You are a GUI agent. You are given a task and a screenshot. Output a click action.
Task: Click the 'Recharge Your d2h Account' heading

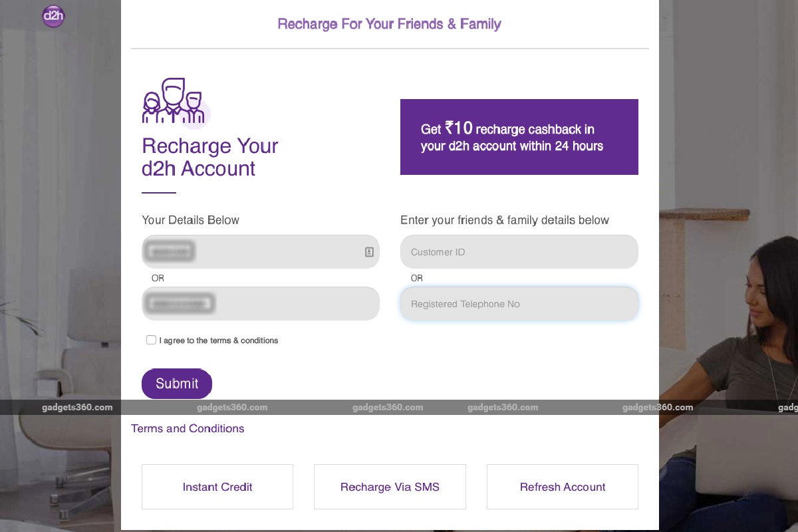(209, 157)
